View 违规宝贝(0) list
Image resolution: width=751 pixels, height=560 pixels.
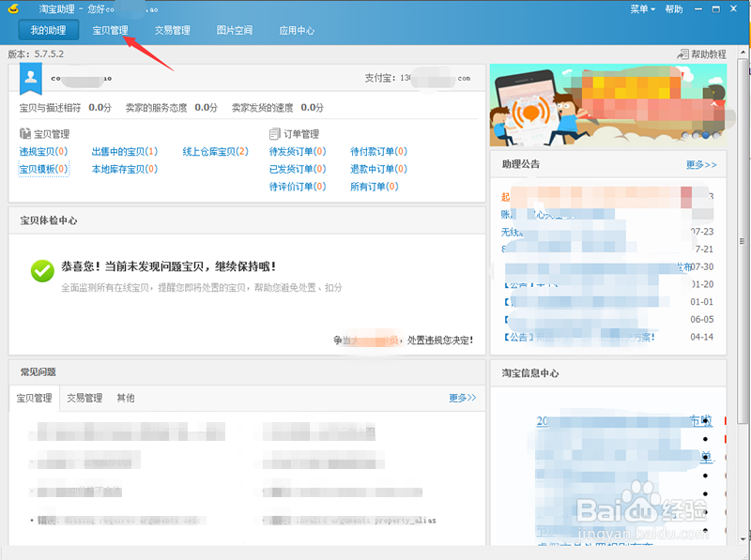(43, 152)
